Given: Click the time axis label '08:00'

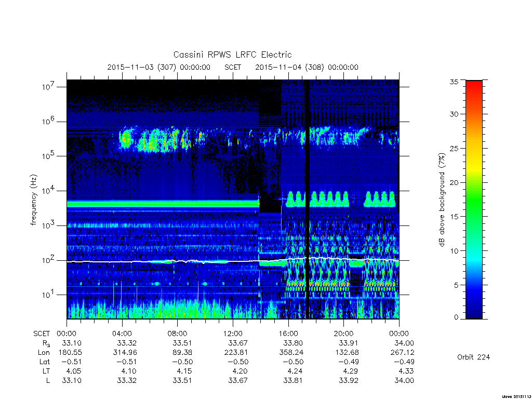Looking at the screenshot, I should pos(178,334).
